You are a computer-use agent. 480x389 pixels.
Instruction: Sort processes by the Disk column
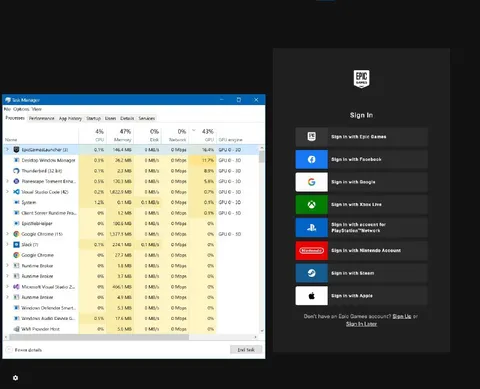click(147, 135)
